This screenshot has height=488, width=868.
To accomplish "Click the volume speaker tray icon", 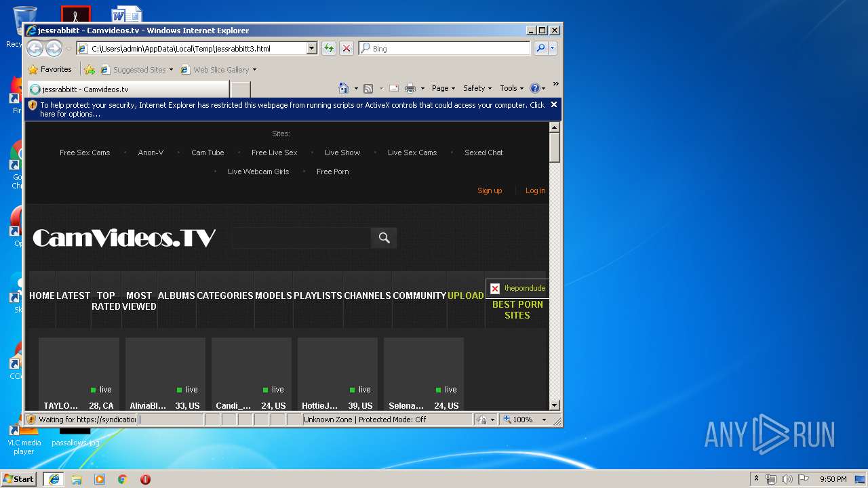I will [787, 479].
